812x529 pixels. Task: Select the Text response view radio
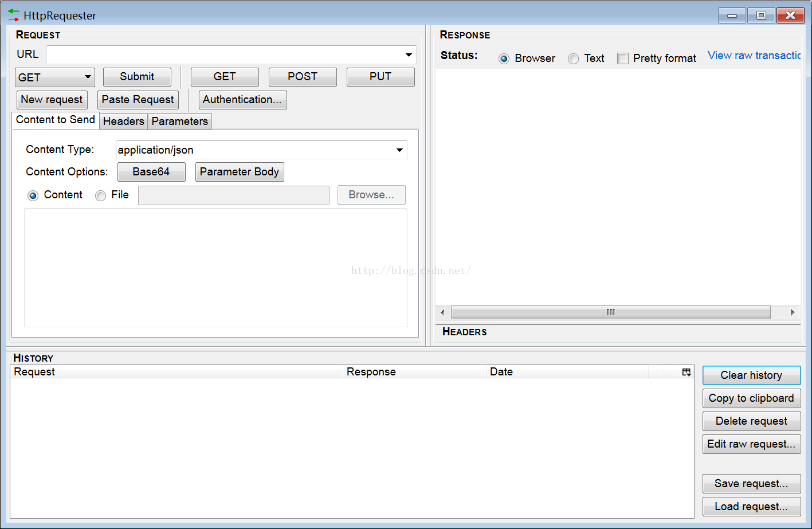pyautogui.click(x=573, y=58)
